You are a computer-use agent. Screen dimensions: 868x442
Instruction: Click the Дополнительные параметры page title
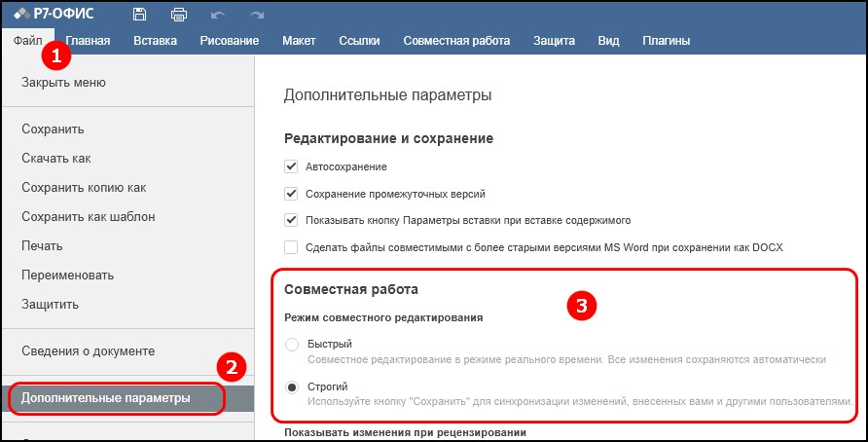coord(387,95)
